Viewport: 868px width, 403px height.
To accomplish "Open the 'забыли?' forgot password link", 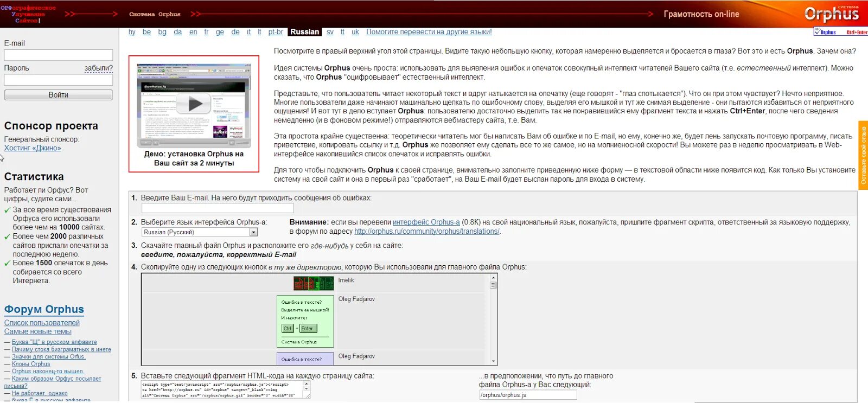I will 99,68.
